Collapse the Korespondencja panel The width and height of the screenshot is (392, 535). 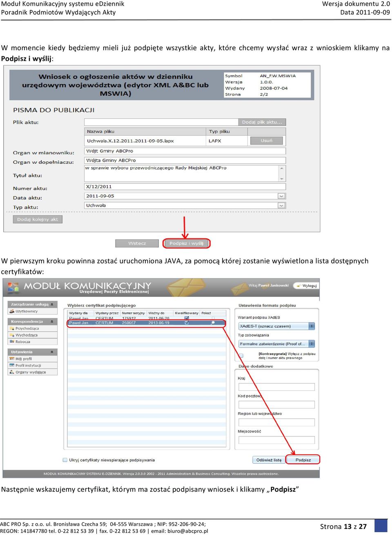coord(52,321)
